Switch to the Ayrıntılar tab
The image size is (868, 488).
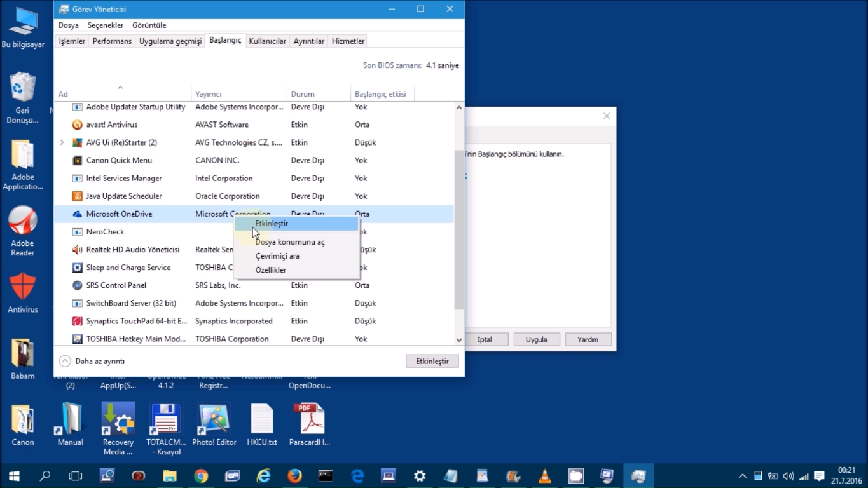tap(309, 41)
